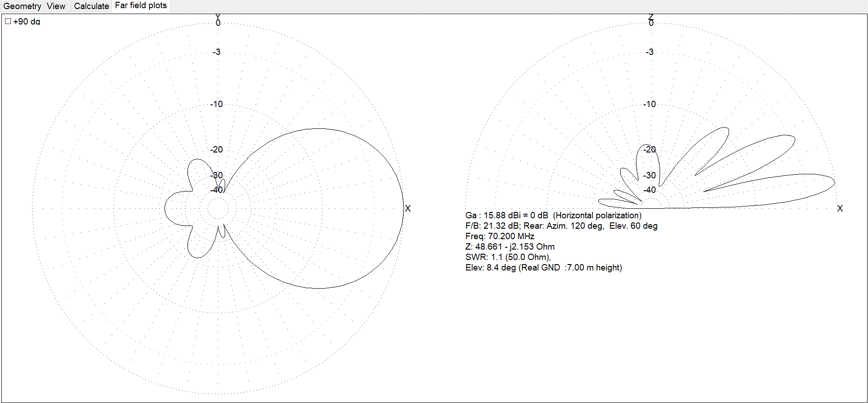The height and width of the screenshot is (403, 868).
Task: Click the -3 dB label in azimuth plot
Action: coord(217,52)
